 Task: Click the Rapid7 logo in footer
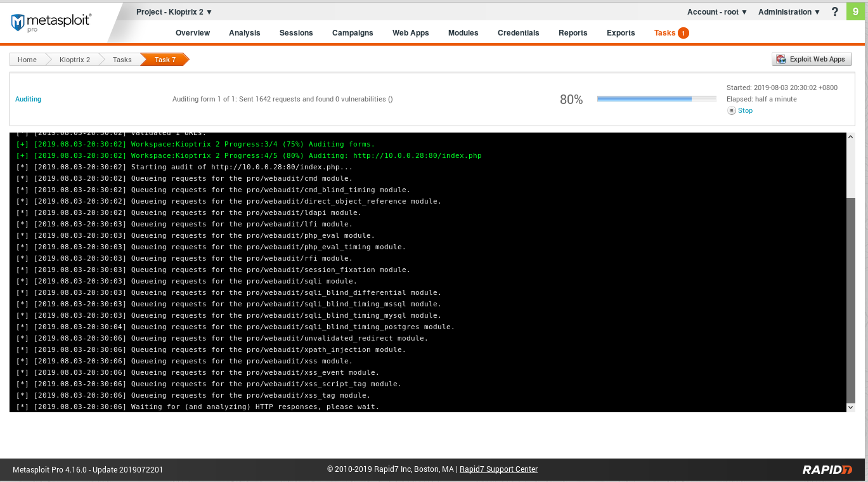pyautogui.click(x=827, y=469)
